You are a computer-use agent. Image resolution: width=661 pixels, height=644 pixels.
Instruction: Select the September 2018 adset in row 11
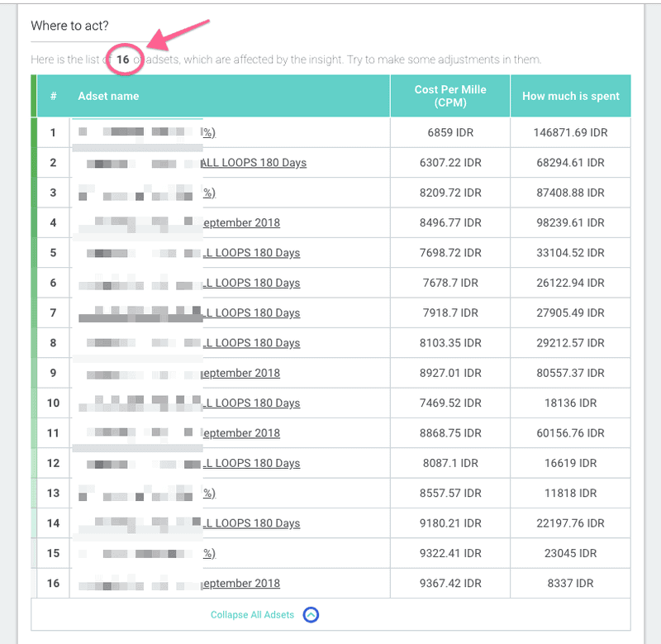[240, 433]
